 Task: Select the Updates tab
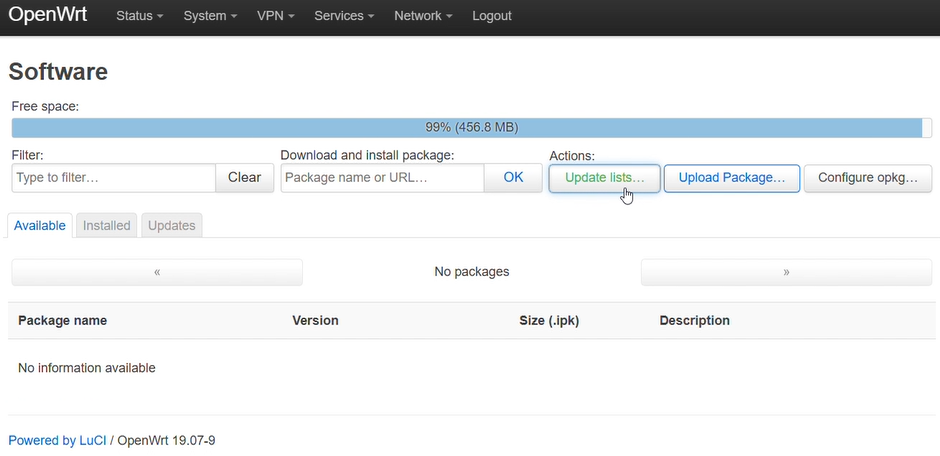click(172, 226)
